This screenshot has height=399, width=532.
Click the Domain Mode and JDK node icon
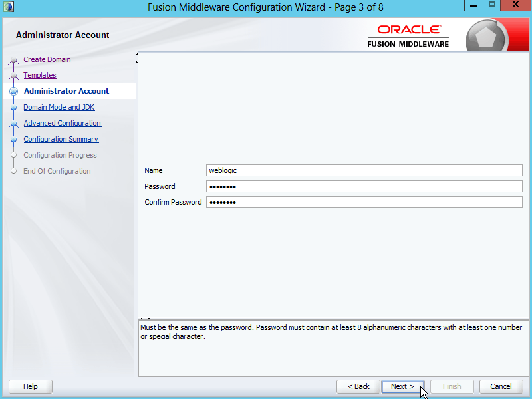[x=13, y=108]
